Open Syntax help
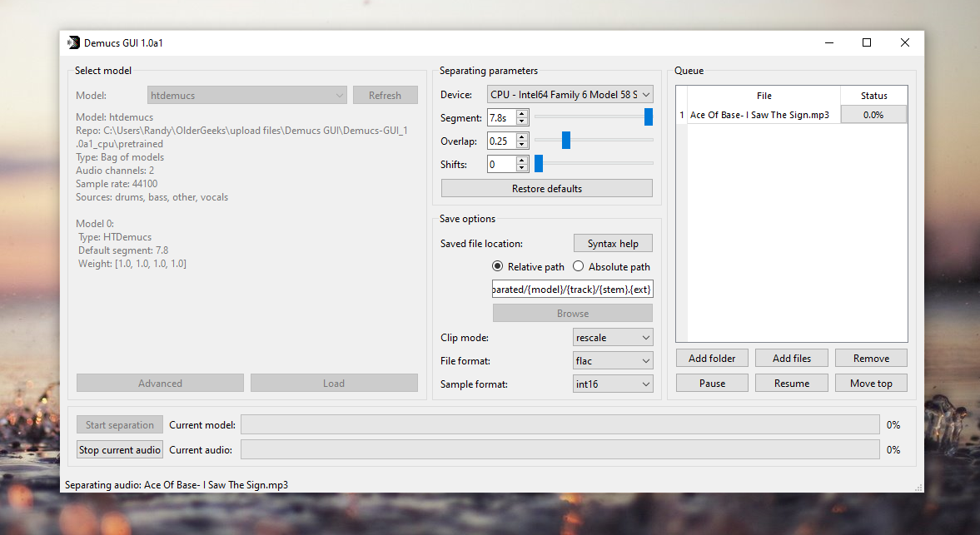Viewport: 980px width, 535px height. pyautogui.click(x=613, y=244)
